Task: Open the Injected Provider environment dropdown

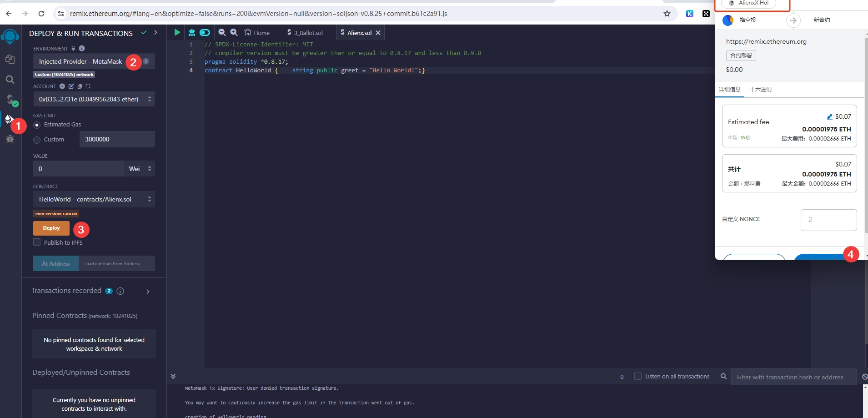Action: coord(94,61)
